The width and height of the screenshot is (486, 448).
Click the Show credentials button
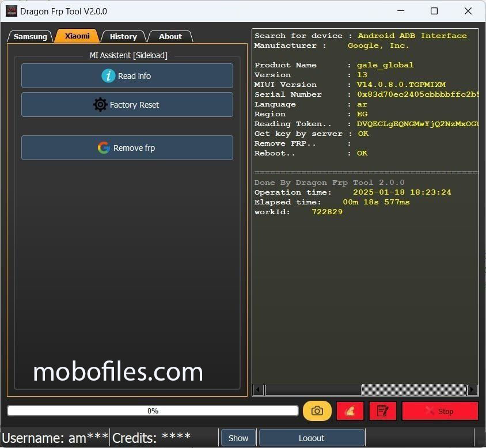pos(238,438)
